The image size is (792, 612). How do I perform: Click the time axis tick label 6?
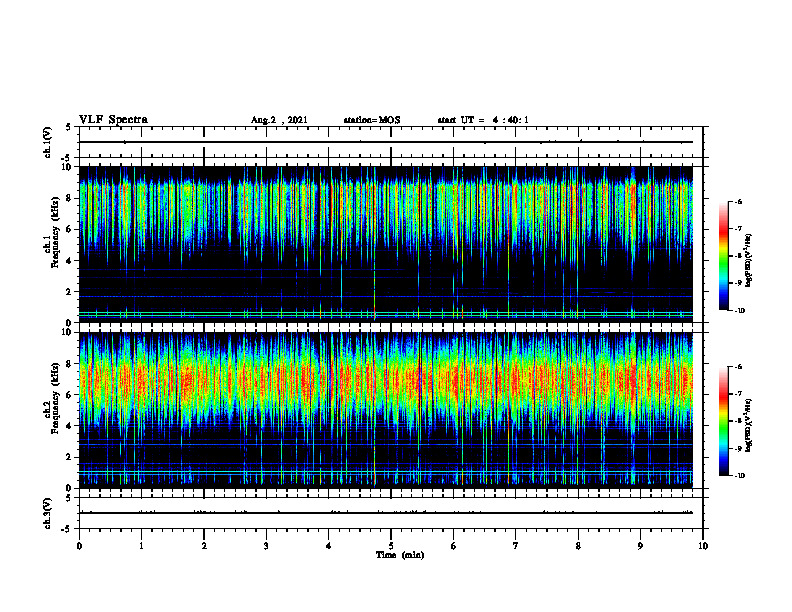click(454, 546)
